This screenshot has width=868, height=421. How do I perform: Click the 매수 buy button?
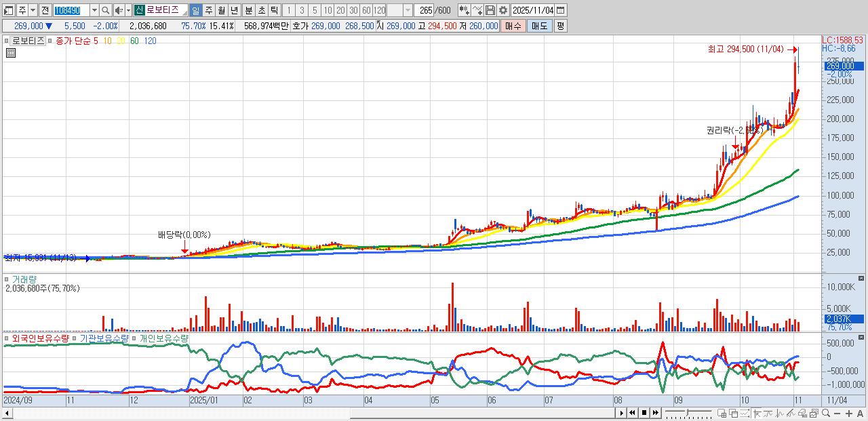[513, 26]
